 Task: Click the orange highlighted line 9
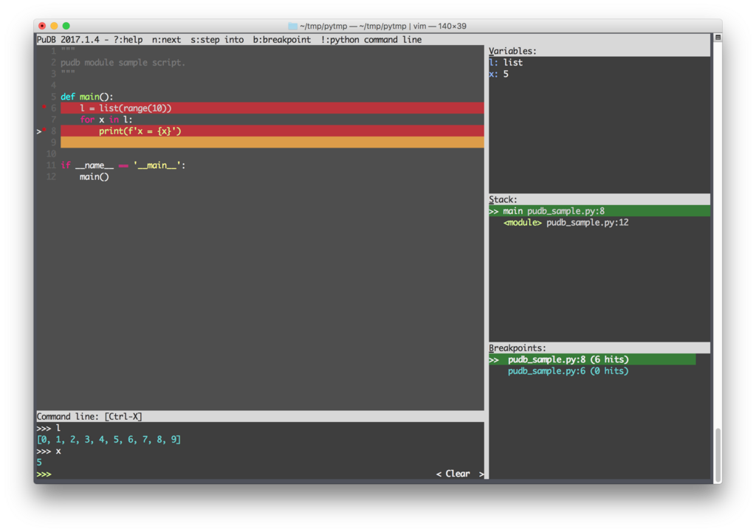[x=272, y=142]
